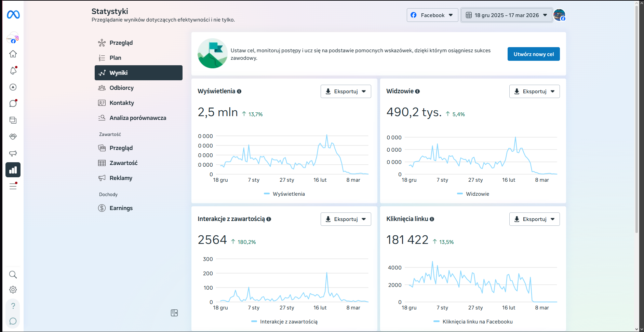Open notifications bell icon
The width and height of the screenshot is (644, 332).
13,71
